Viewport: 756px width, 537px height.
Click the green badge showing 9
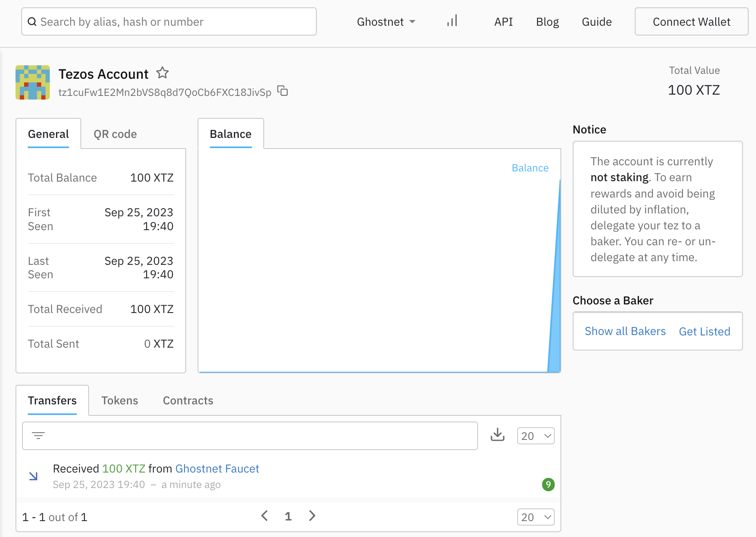[548, 484]
